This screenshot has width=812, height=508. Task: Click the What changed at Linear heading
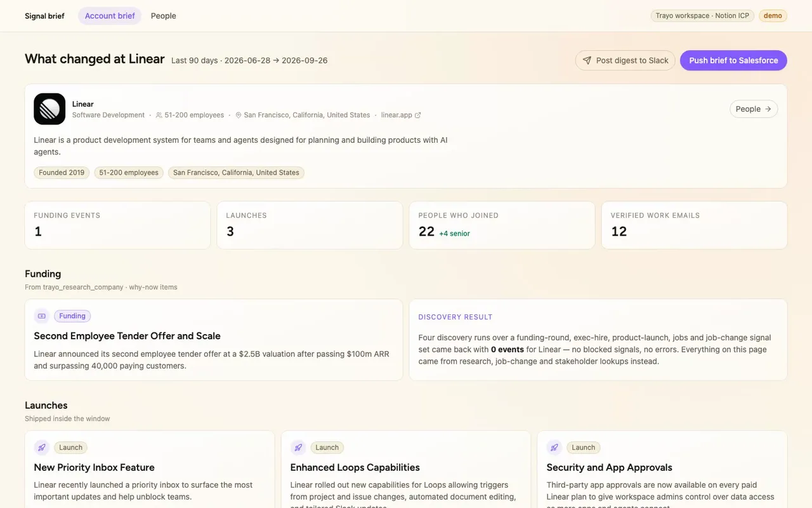(x=95, y=59)
